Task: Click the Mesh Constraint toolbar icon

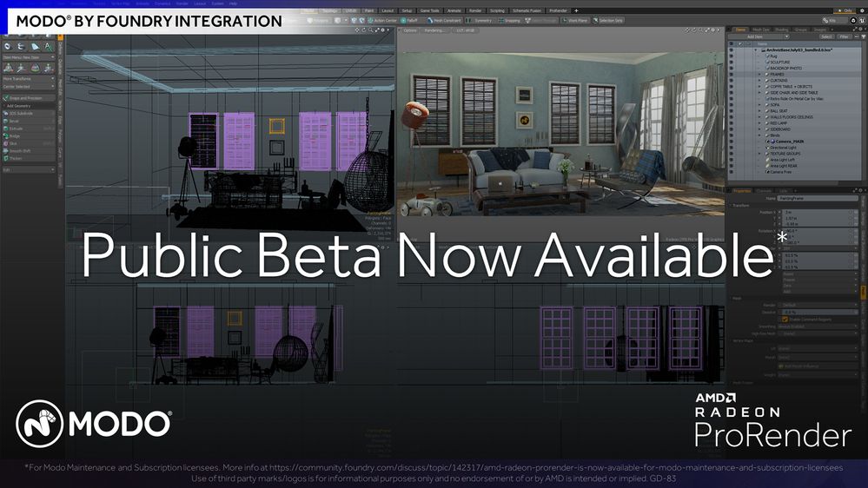Action: point(430,21)
